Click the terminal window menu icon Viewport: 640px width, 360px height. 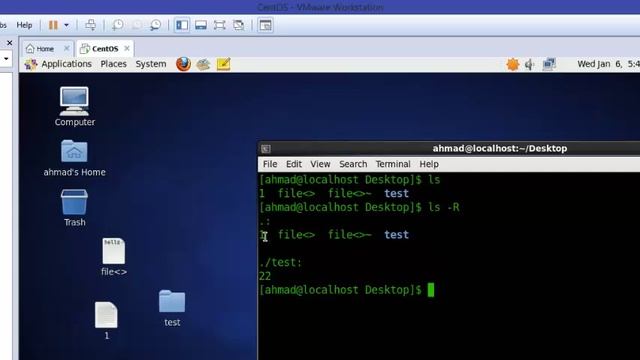[x=266, y=149]
